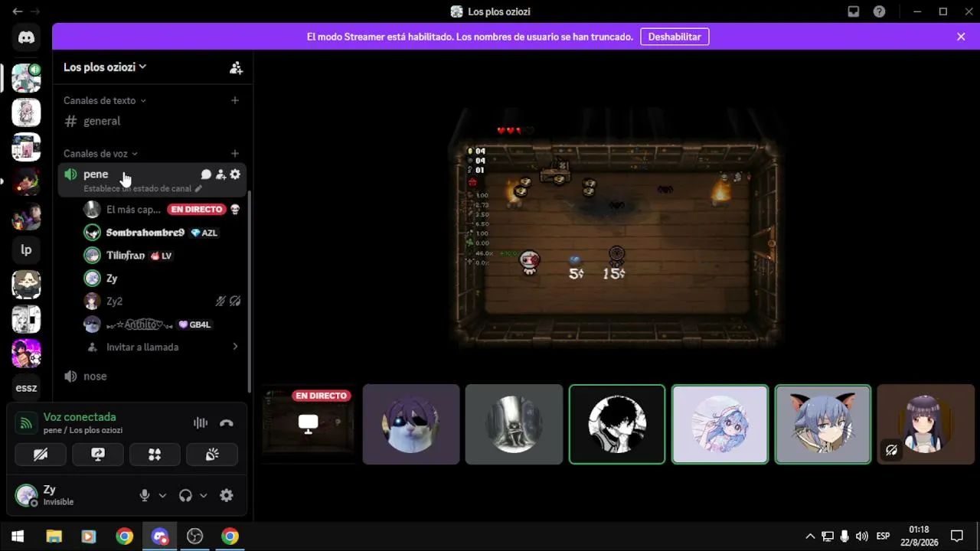This screenshot has height=551, width=980.
Task: Open your Zy user profile panel
Action: point(73,496)
